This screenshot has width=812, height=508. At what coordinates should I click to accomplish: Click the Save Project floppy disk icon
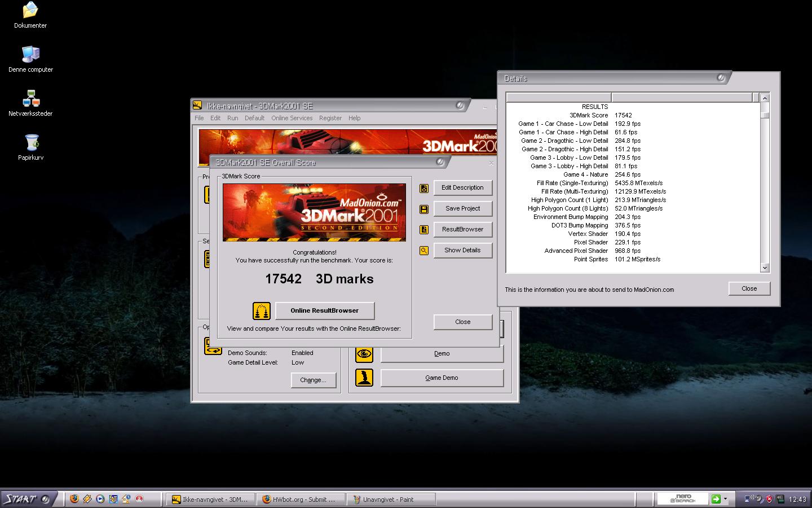424,209
